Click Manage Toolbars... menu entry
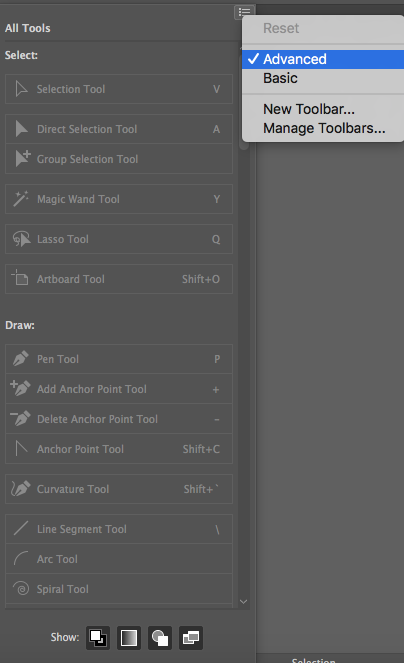This screenshot has height=663, width=404. (x=323, y=128)
